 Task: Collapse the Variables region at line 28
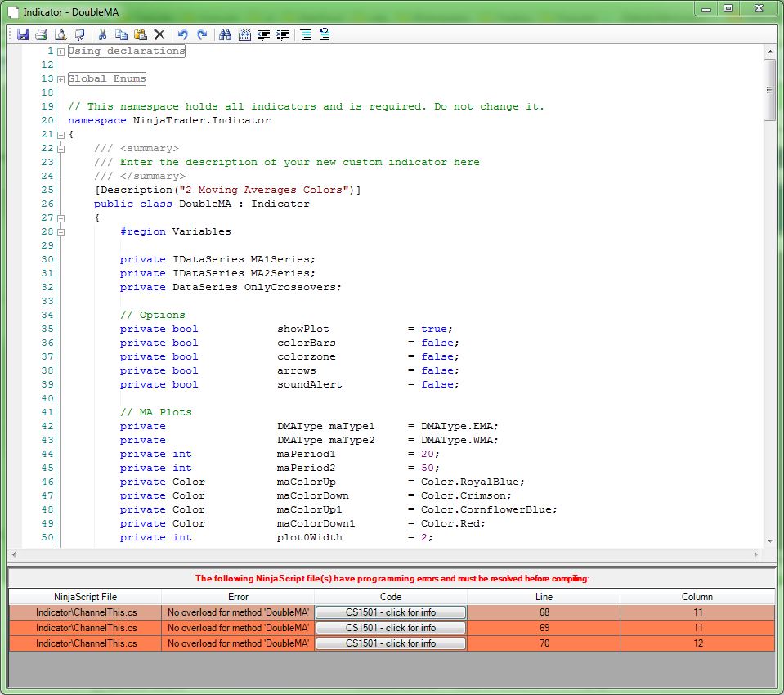point(61,232)
